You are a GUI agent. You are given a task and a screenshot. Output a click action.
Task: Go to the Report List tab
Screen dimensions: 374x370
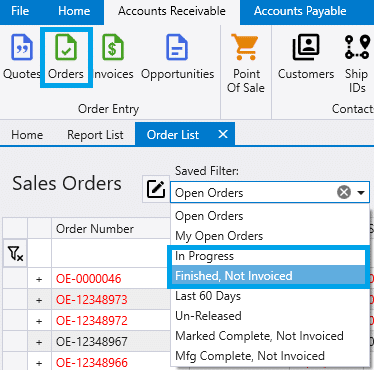click(x=95, y=135)
